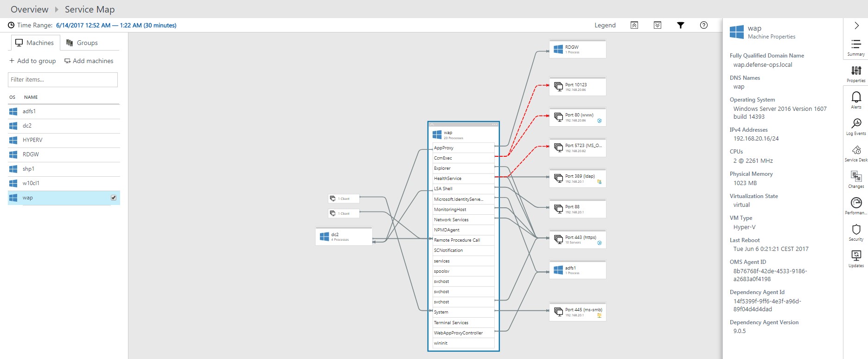This screenshot has height=359, width=868.
Task: Select the Port 5723 node
Action: click(578, 147)
